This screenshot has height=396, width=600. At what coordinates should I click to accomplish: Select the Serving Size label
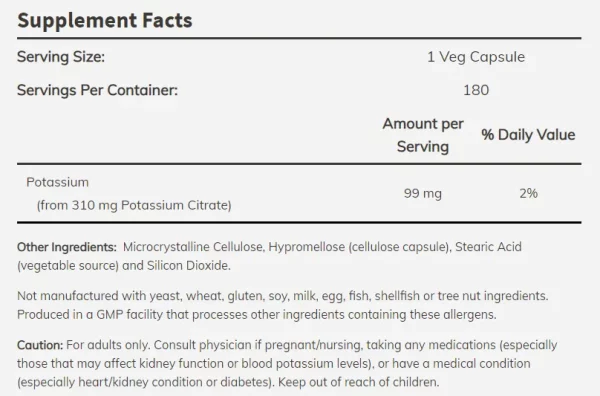(x=61, y=57)
